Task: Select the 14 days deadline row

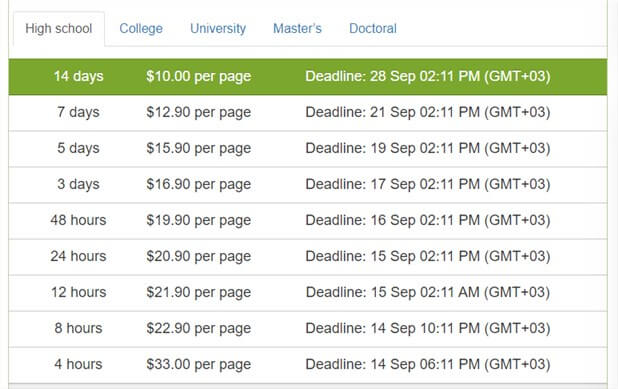Action: 308,77
